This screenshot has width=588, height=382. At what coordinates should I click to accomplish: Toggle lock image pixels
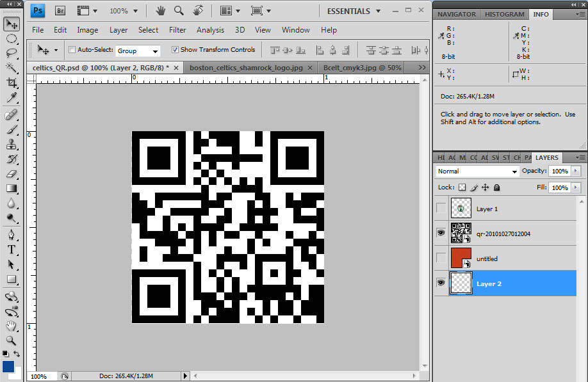[x=474, y=187]
